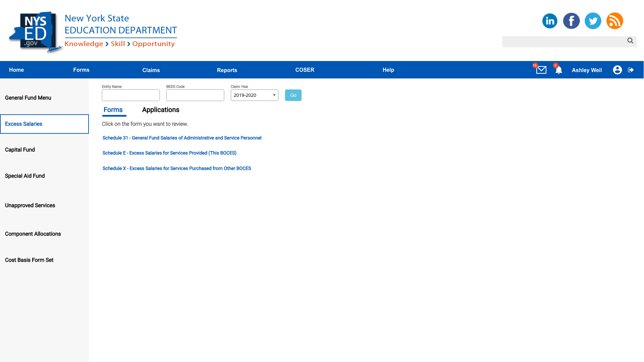Open Schedule 31 General Fund Salaries link
The image size is (644, 362).
(182, 138)
